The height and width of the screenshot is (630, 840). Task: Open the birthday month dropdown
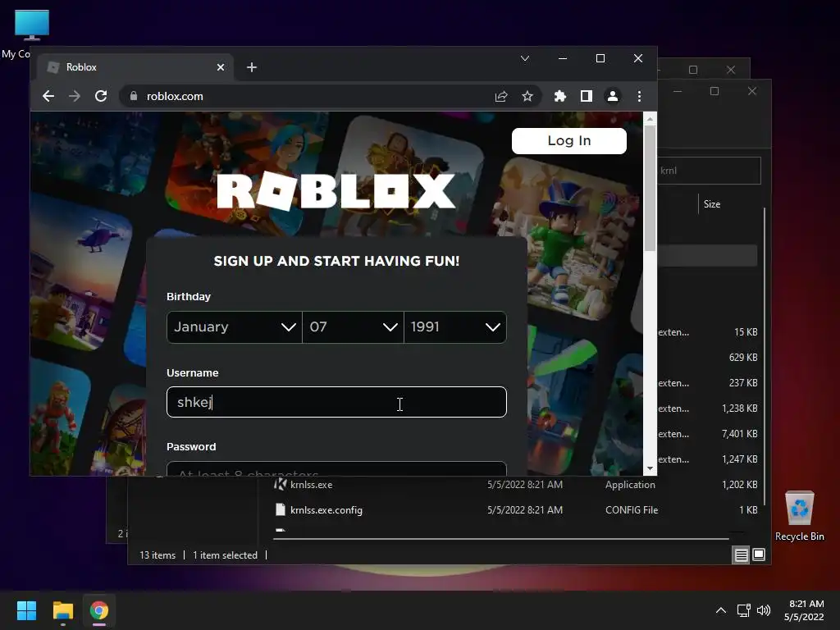coord(234,326)
